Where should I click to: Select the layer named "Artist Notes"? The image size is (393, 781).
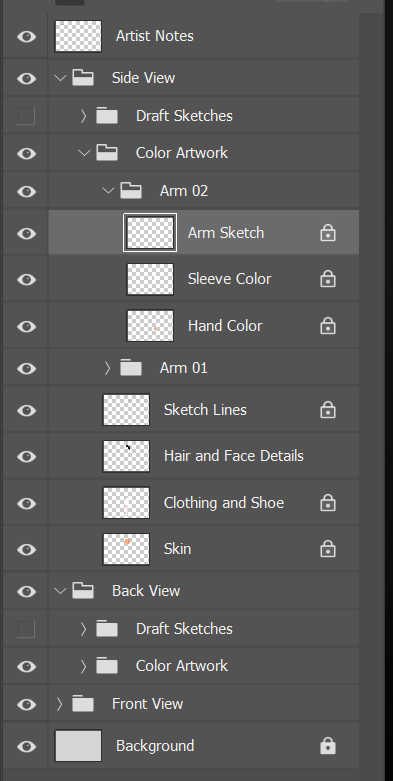coord(154,36)
